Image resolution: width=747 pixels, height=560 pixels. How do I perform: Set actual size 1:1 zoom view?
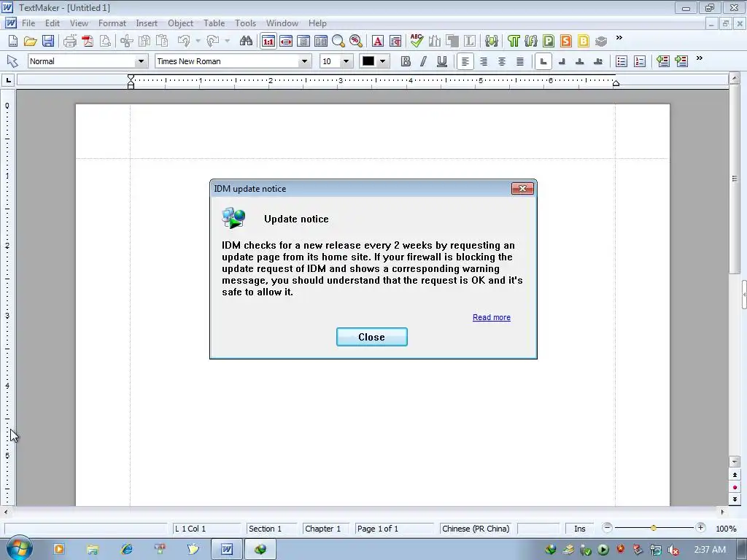[268, 41]
